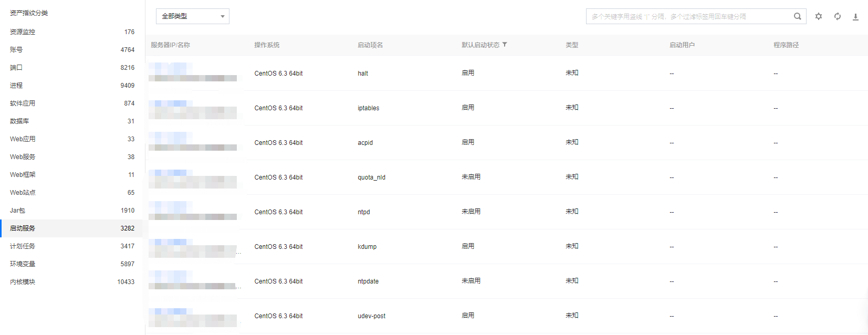This screenshot has width=868, height=335.
Task: Click filter icon beside 默认启动状态
Action: click(505, 45)
